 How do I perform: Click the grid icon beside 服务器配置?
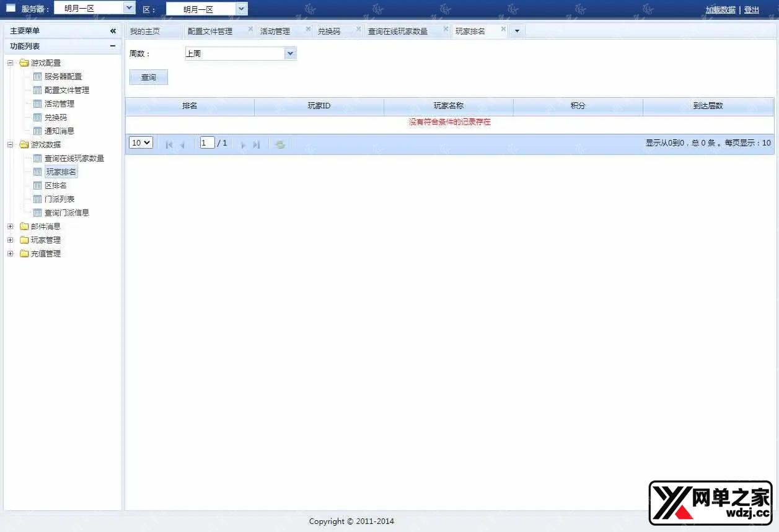coord(38,76)
